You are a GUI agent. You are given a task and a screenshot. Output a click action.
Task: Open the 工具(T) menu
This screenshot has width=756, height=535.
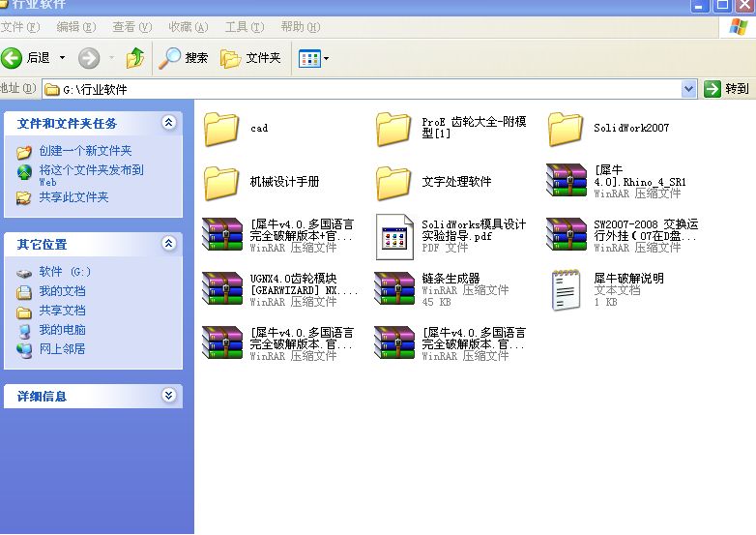[x=245, y=27]
